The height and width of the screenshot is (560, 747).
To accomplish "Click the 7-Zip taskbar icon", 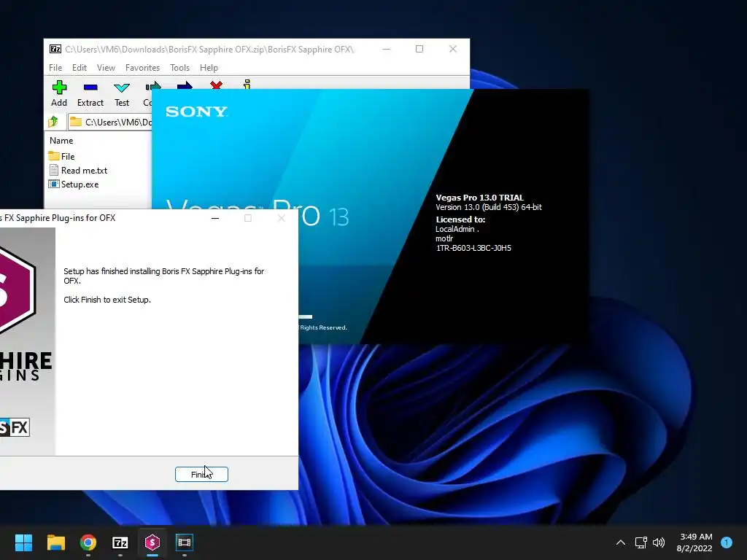I will tap(120, 542).
